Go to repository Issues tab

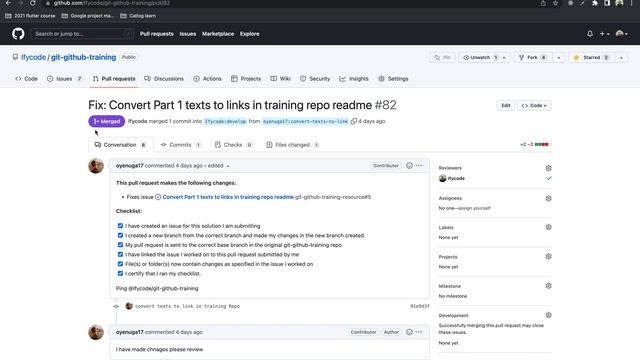click(x=64, y=79)
